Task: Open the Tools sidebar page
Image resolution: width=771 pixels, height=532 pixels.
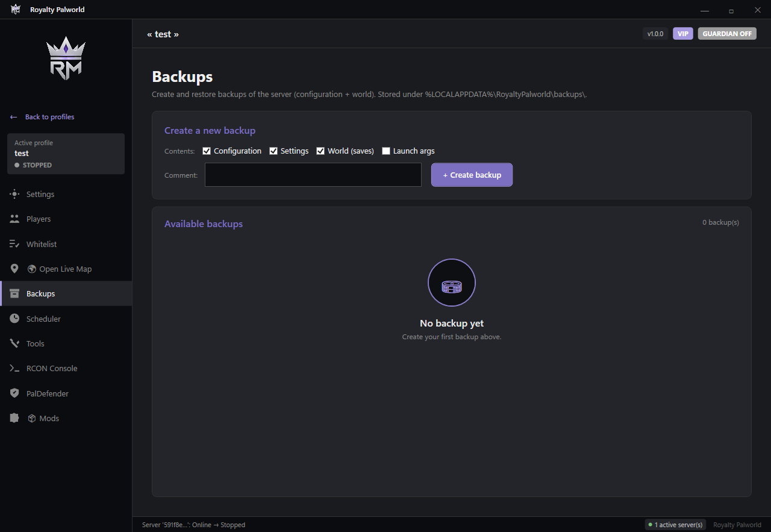Action: pyautogui.click(x=66, y=343)
